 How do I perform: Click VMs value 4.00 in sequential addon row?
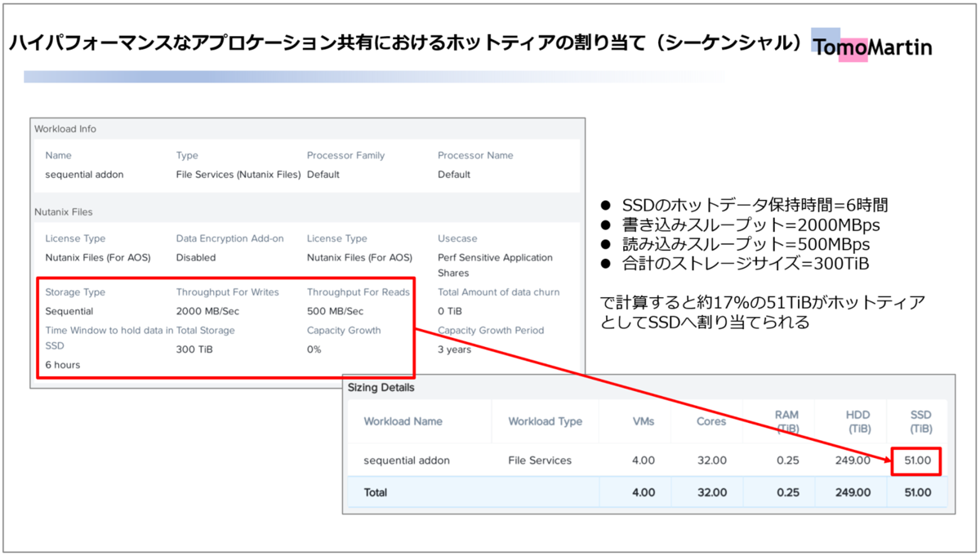click(644, 460)
